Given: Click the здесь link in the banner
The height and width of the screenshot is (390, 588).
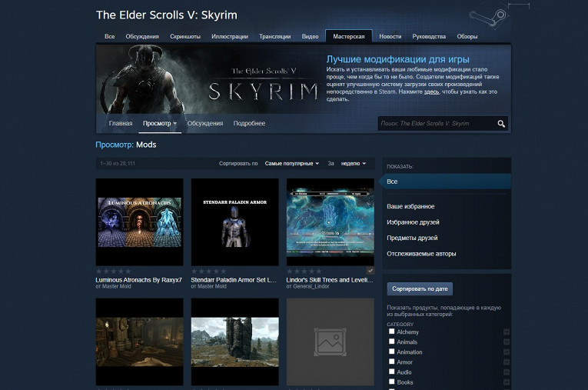Looking at the screenshot, I should pyautogui.click(x=431, y=92).
